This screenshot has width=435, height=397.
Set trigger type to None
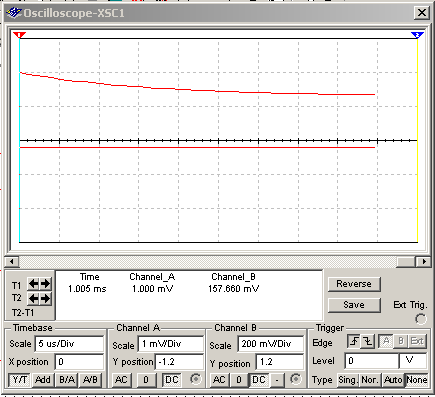416,380
